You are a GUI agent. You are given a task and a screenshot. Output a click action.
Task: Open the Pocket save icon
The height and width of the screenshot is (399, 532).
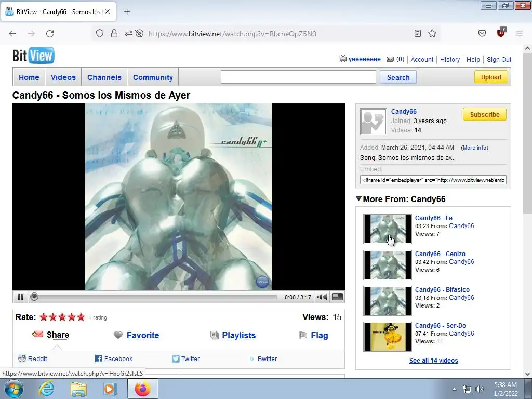[x=482, y=33]
